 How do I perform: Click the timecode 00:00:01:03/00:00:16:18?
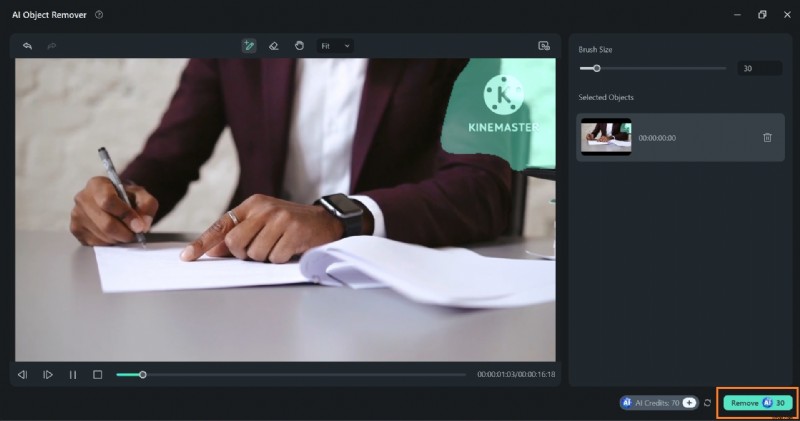coord(516,374)
